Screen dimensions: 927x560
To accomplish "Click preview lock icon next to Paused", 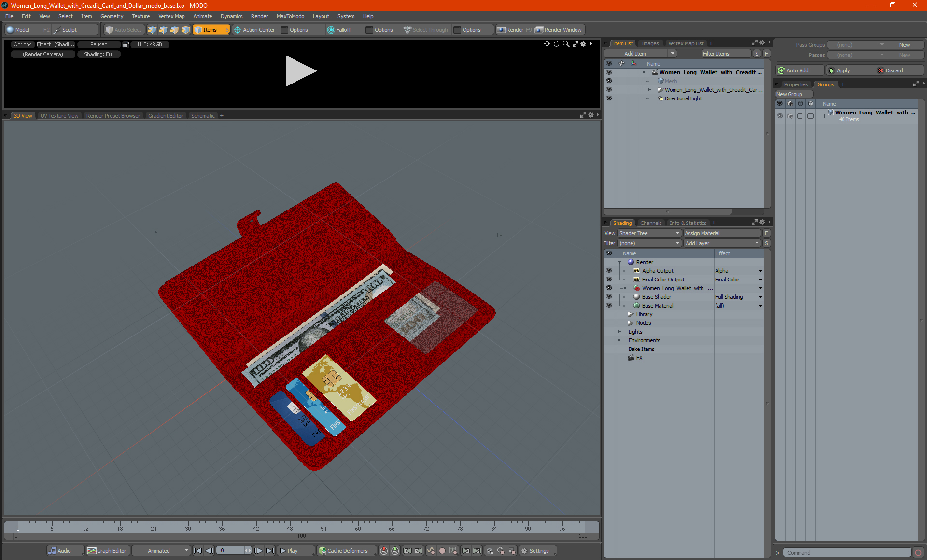I will [x=126, y=44].
